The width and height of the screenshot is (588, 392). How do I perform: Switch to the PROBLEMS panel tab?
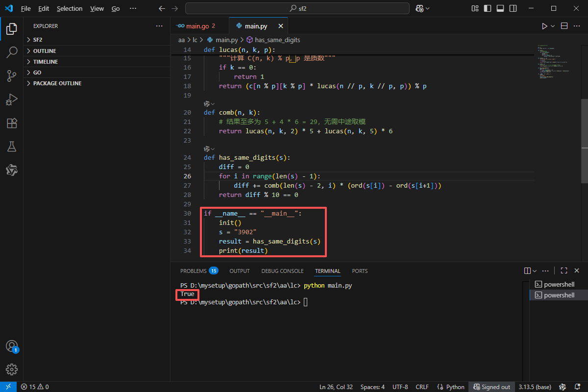click(x=199, y=271)
